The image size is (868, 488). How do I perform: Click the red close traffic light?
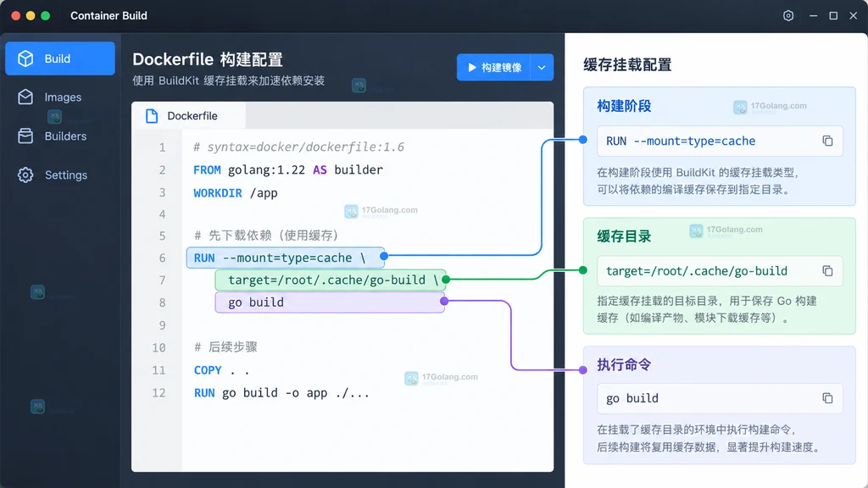[16, 15]
